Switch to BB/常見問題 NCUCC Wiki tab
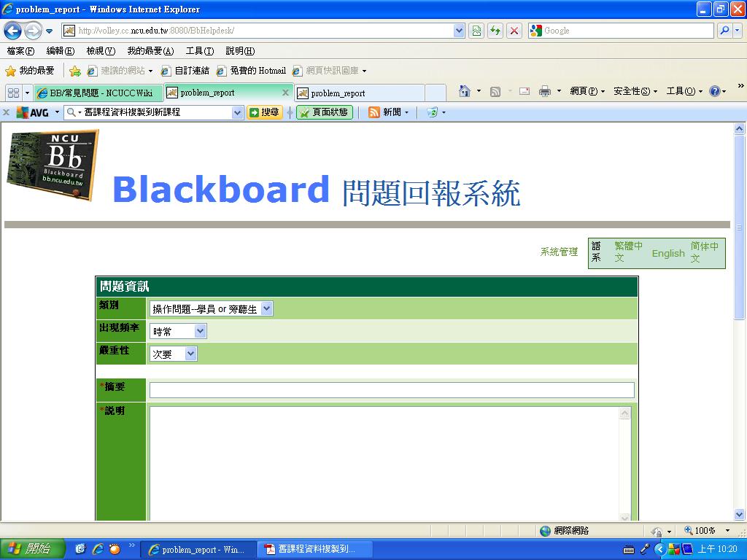The width and height of the screenshot is (747, 560). tap(98, 93)
